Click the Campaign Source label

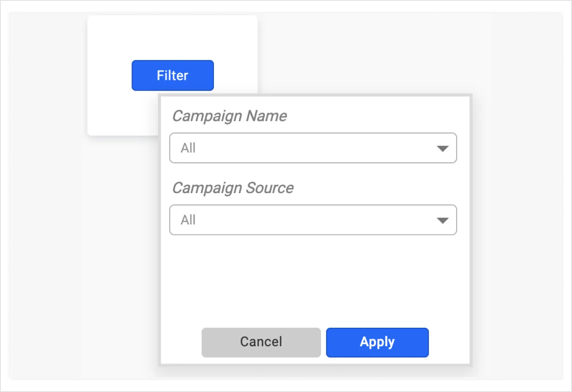coord(233,188)
